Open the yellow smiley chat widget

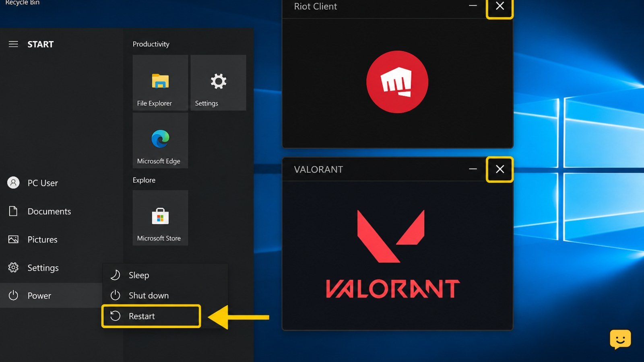coord(620,339)
